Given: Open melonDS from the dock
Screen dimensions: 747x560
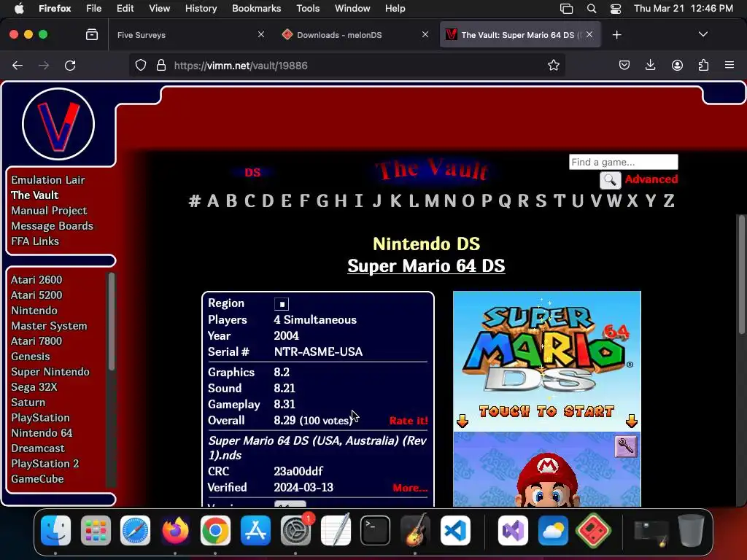Looking at the screenshot, I should tap(593, 530).
